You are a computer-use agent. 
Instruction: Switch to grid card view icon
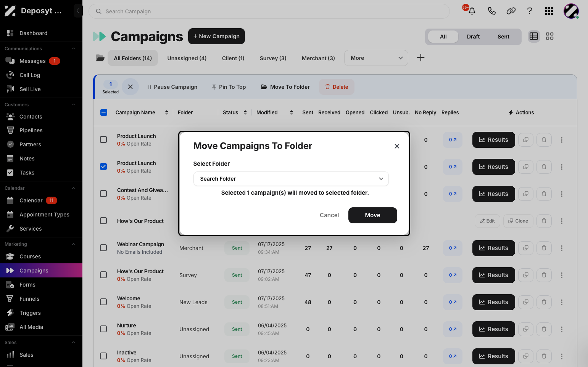[x=549, y=36]
